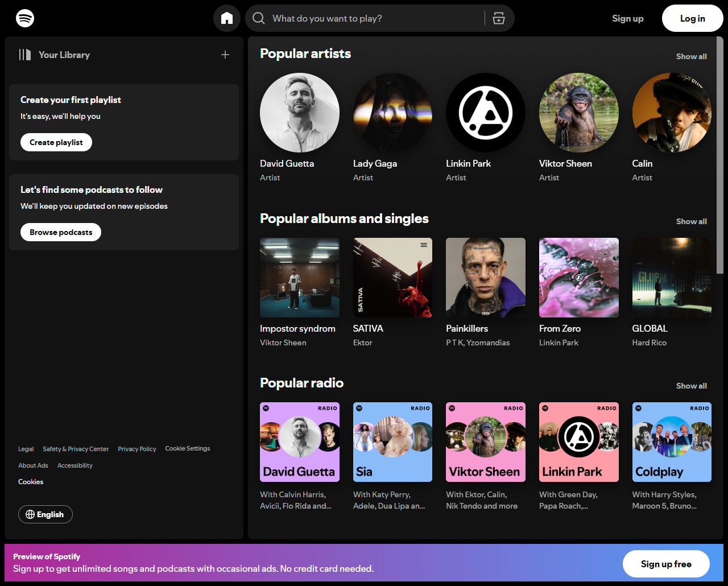
Task: Open Coldplay radio card
Action: click(x=672, y=442)
